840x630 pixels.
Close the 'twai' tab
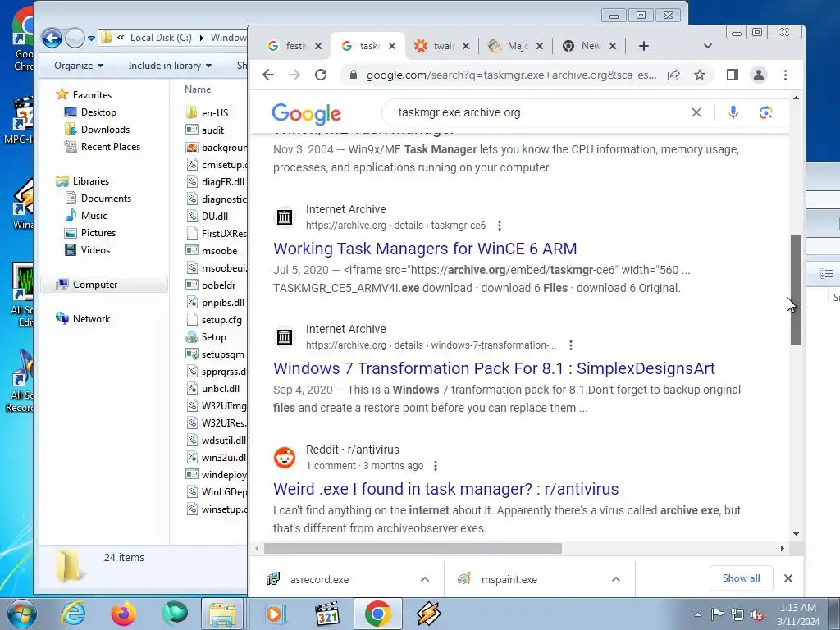(466, 46)
